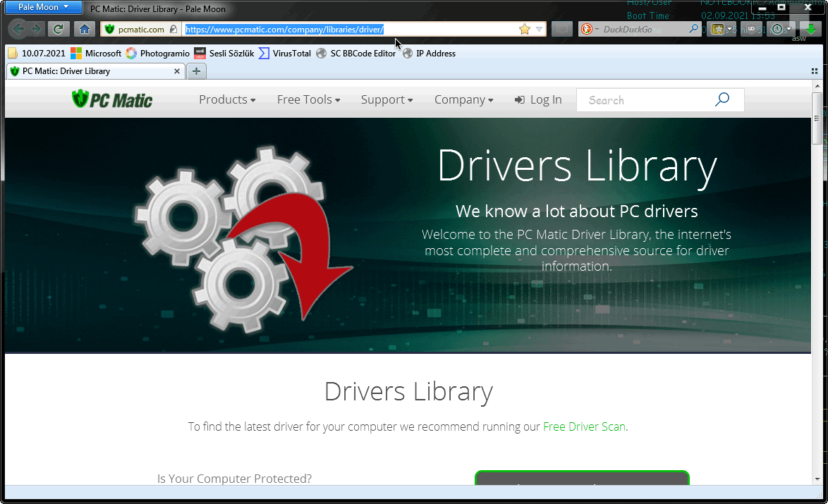Viewport: 828px width, 504px height.
Task: Click 'Is Your Computer Protected?' text
Action: click(234, 478)
